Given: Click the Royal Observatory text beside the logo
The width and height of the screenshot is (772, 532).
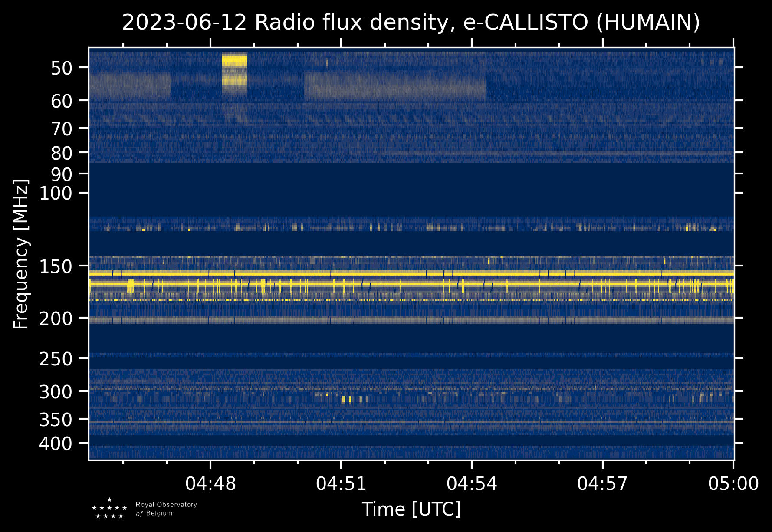Looking at the screenshot, I should [166, 505].
